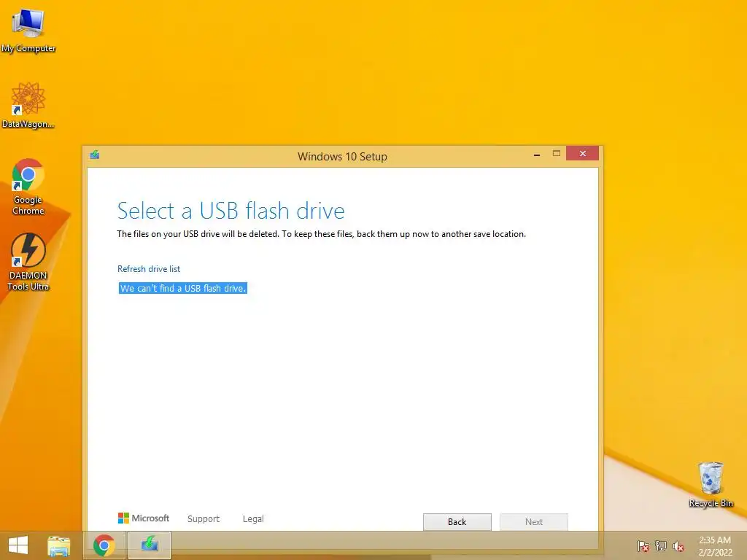The width and height of the screenshot is (747, 560).
Task: Switch to Chrome in the taskbar
Action: (x=104, y=545)
